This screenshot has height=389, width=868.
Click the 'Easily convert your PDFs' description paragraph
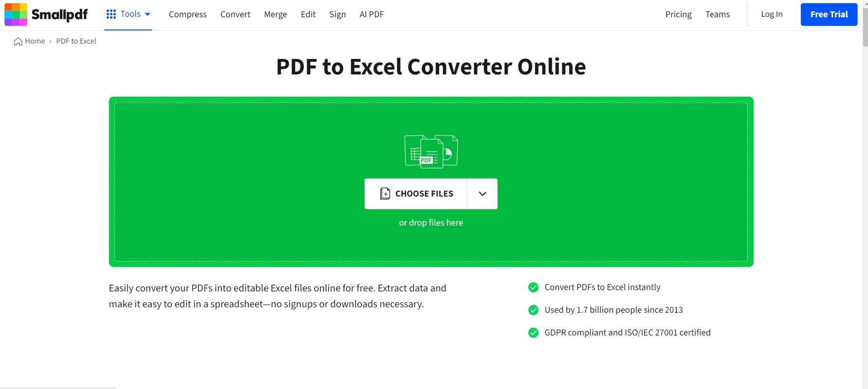click(x=278, y=296)
